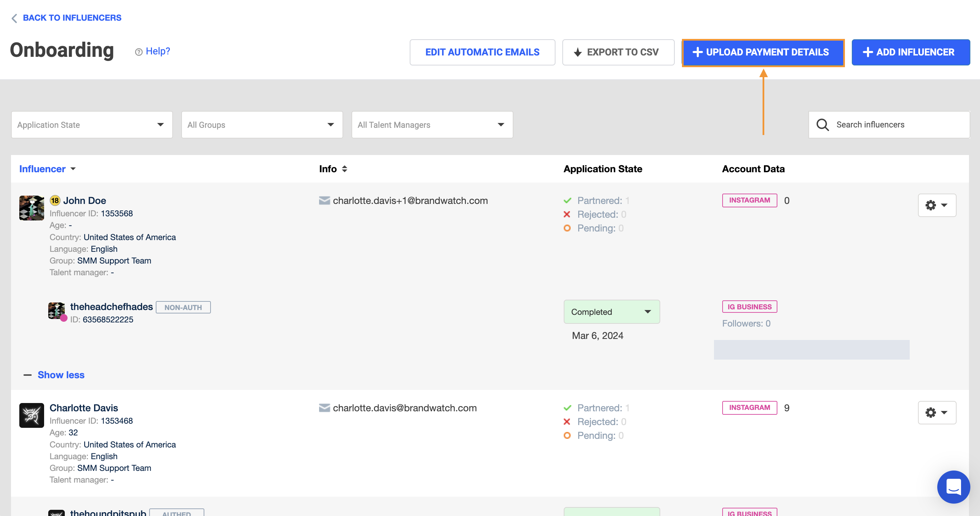Open the Help? link
The width and height of the screenshot is (980, 516).
157,51
